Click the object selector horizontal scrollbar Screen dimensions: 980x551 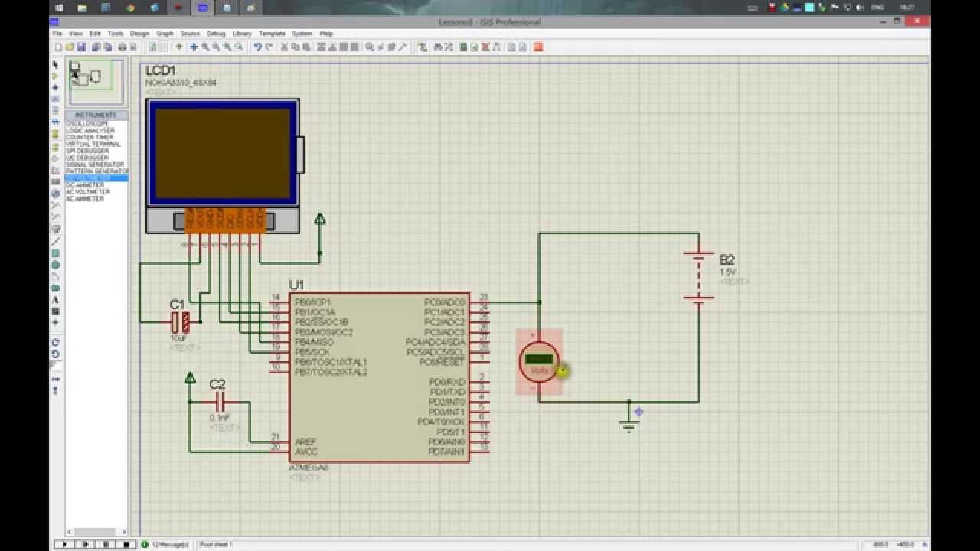pos(96,531)
